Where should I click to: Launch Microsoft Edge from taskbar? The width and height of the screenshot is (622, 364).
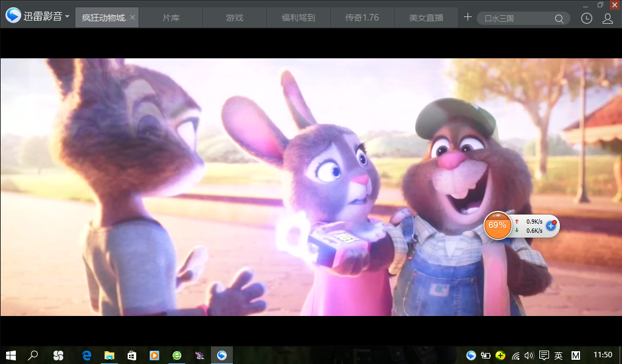point(86,355)
